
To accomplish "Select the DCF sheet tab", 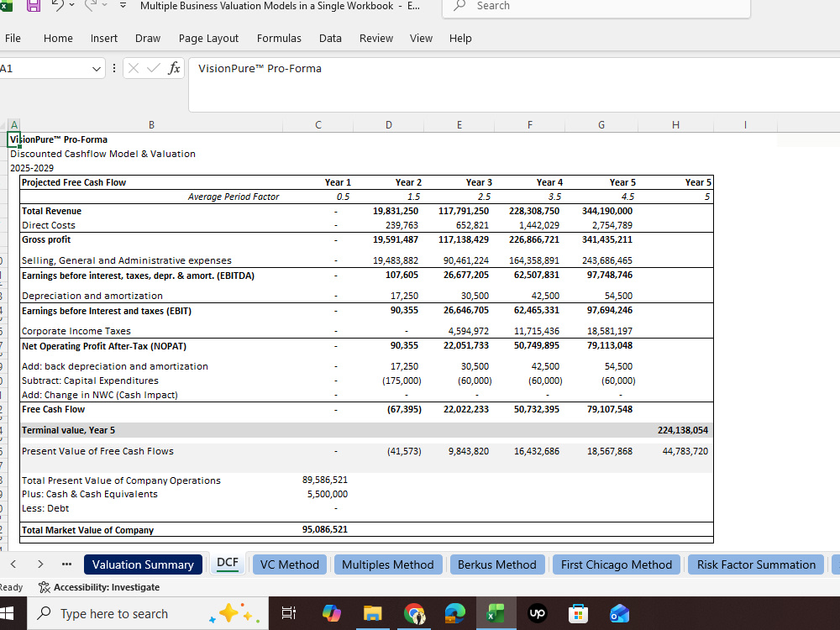I will click(x=227, y=563).
